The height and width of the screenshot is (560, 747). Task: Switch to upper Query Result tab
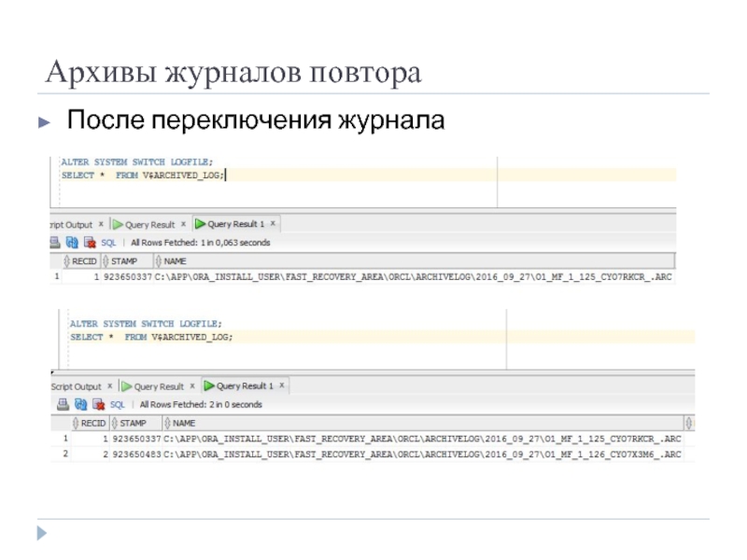point(149,224)
